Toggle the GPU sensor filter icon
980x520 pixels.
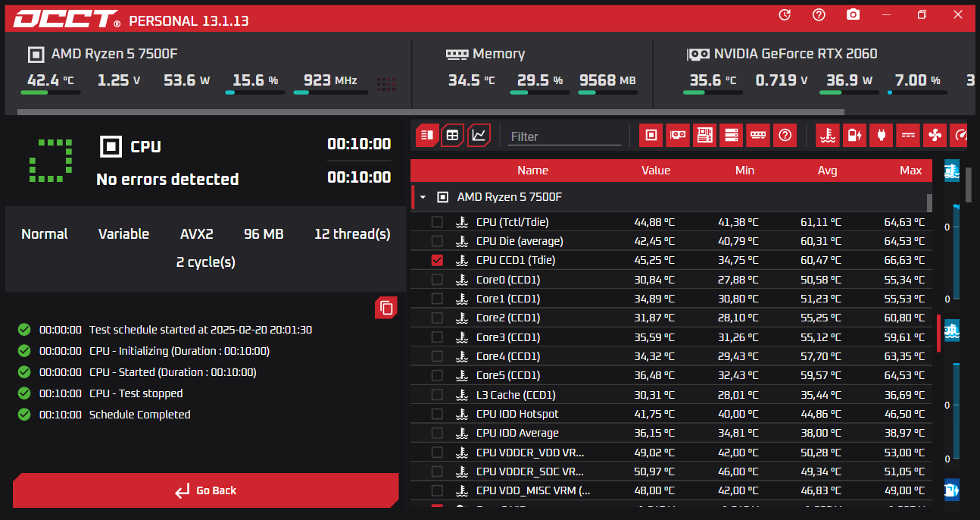pyautogui.click(x=677, y=136)
